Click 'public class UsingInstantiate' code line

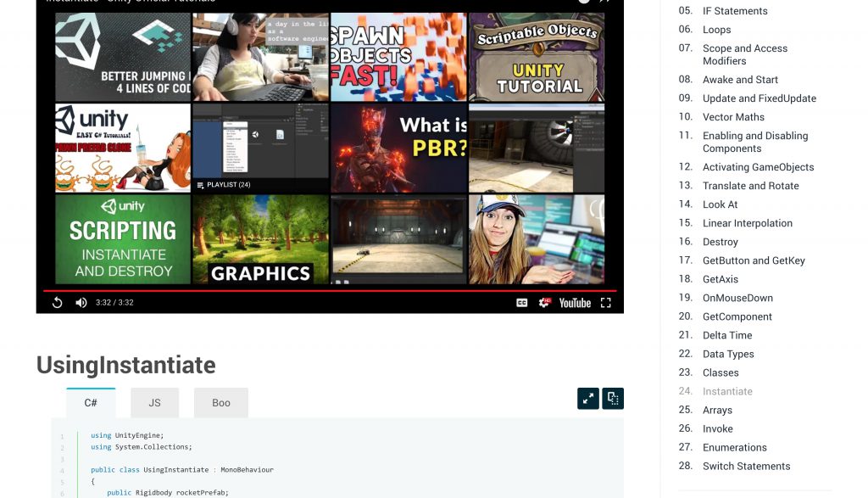click(182, 470)
